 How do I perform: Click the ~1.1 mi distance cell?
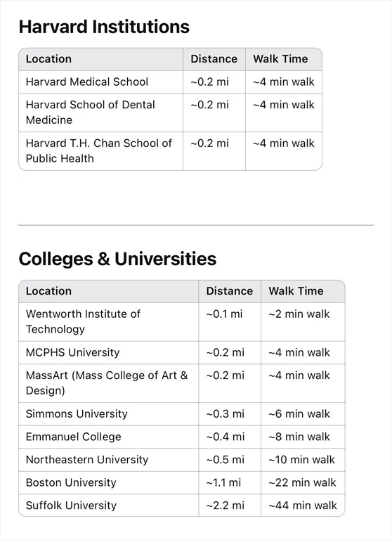click(x=230, y=483)
